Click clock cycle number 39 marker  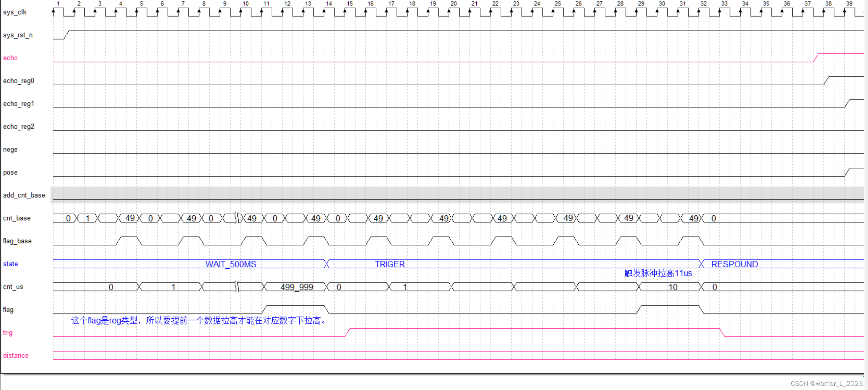click(x=849, y=3)
